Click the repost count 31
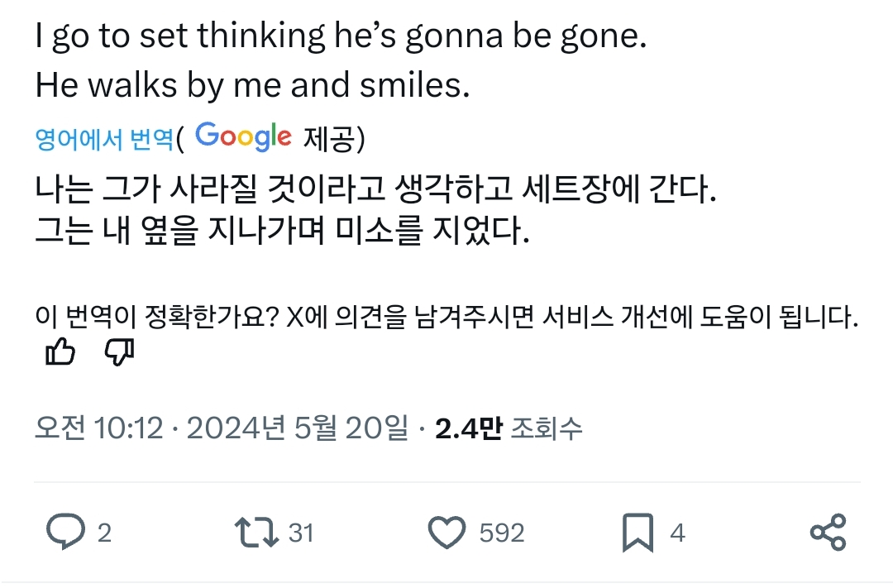This screenshot has height=588, width=893. (x=301, y=533)
